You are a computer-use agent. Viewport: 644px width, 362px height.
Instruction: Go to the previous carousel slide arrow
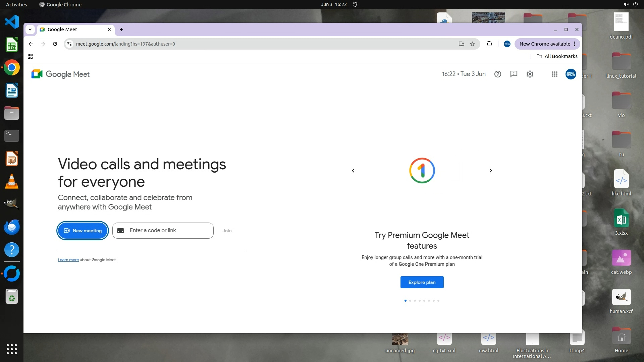(353, 171)
